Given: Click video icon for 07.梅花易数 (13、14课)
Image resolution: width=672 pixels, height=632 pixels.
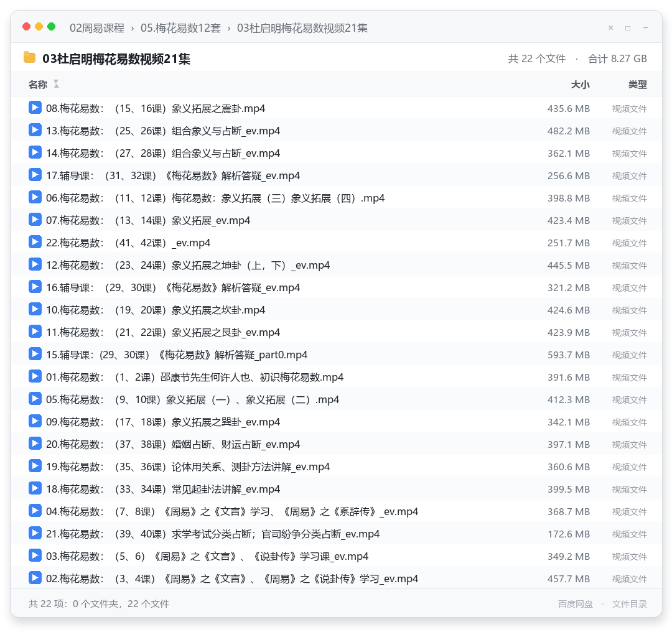Looking at the screenshot, I should [35, 220].
